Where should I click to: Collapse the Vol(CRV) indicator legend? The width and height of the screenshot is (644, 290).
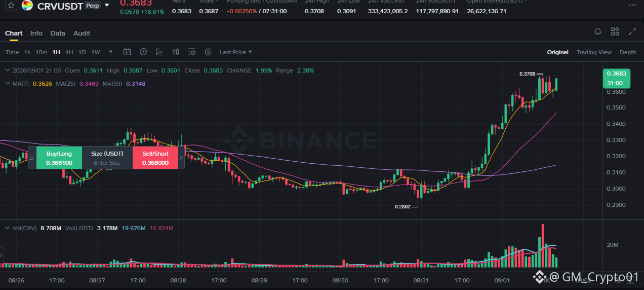pyautogui.click(x=7, y=228)
